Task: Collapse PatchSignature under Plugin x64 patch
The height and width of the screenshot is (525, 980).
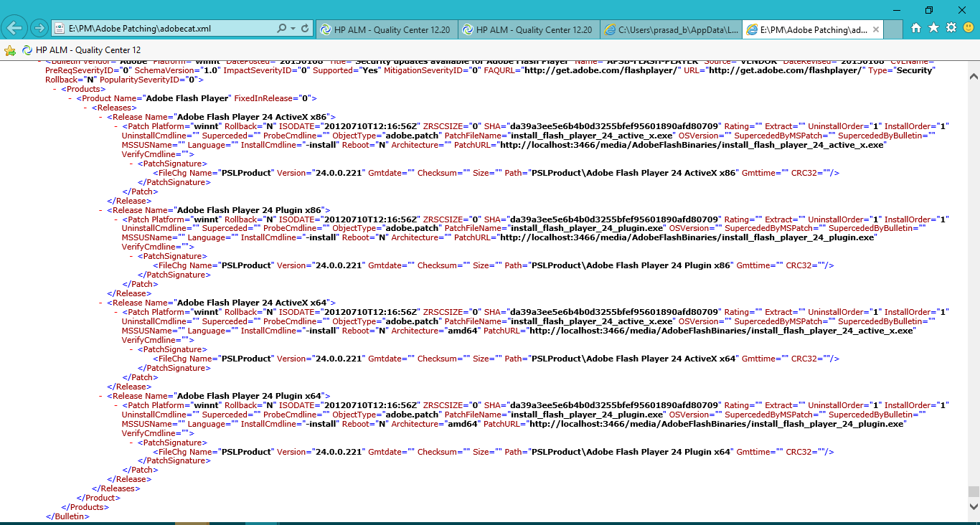Action: pyautogui.click(x=132, y=443)
